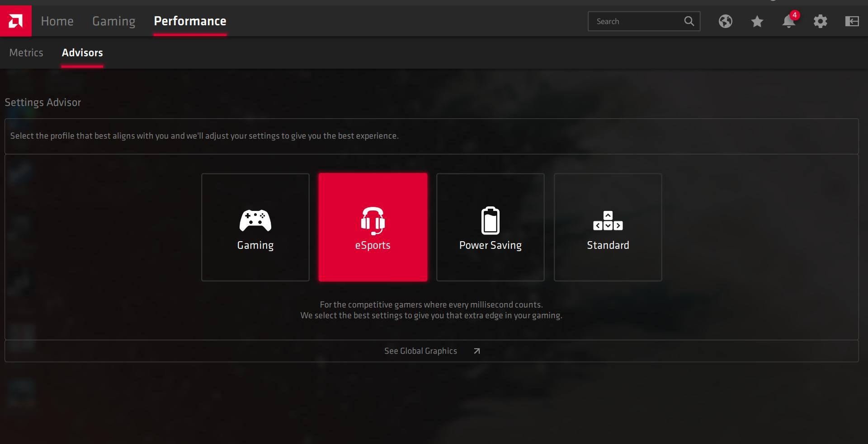Image resolution: width=868 pixels, height=444 pixels.
Task: Switch to the Metrics sub-tab
Action: tap(26, 53)
